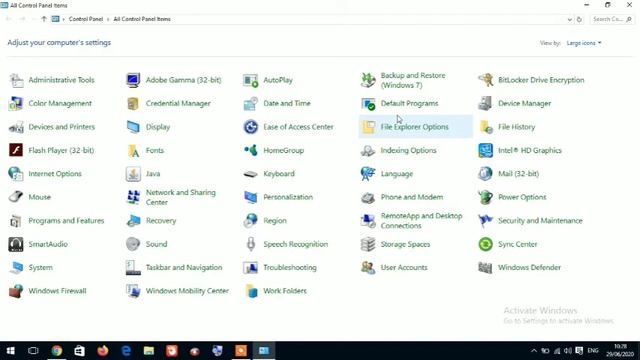
Task: Click the Network and Sharing Center icon
Action: point(133,197)
